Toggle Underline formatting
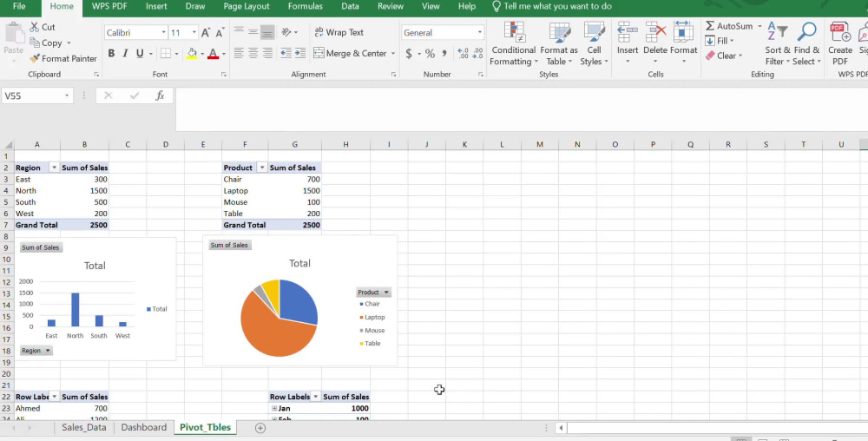Image resolution: width=868 pixels, height=441 pixels. coord(140,53)
